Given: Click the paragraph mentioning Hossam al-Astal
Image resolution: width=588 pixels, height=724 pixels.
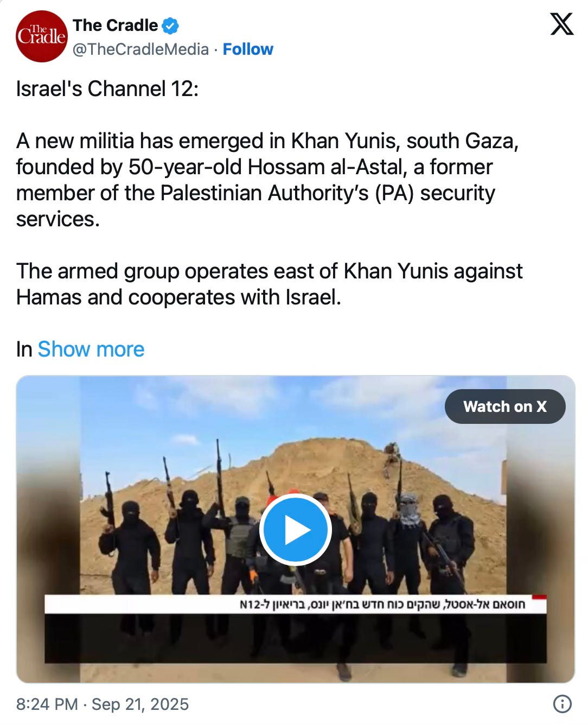Looking at the screenshot, I should click(x=267, y=180).
